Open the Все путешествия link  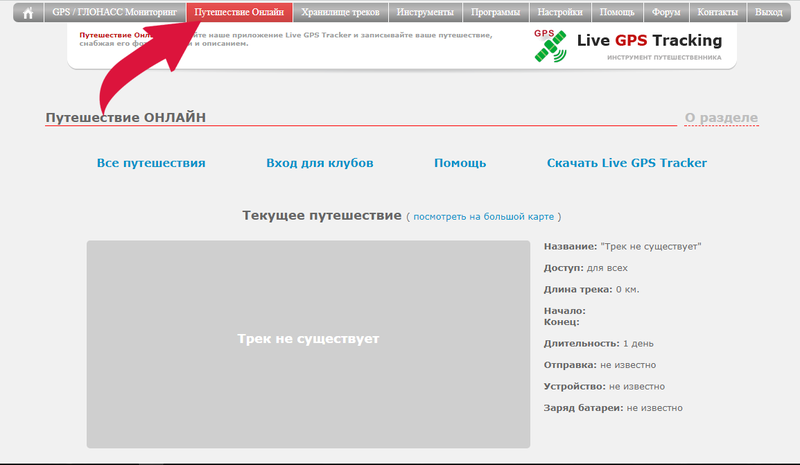(151, 163)
